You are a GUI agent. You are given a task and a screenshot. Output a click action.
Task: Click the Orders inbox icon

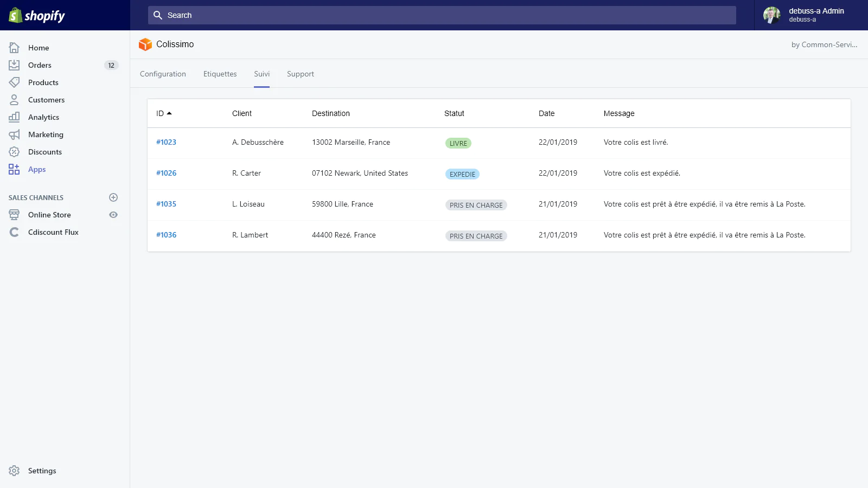click(14, 65)
